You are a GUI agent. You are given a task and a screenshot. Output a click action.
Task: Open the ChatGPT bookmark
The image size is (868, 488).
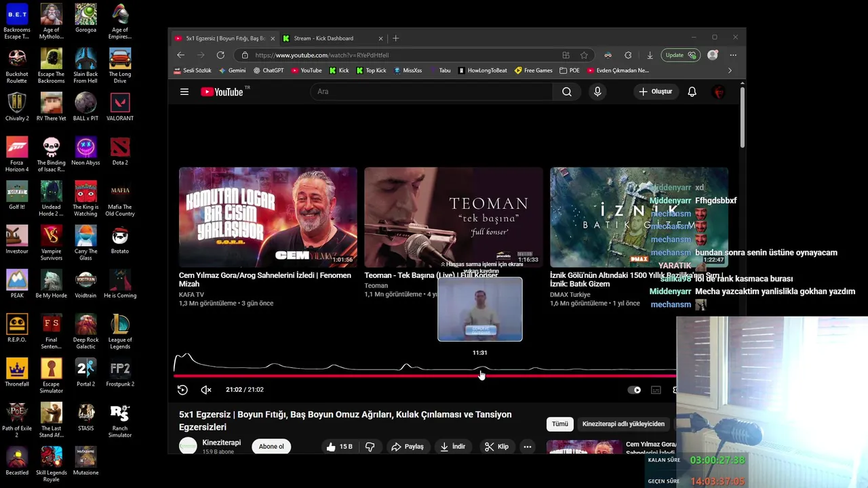coord(269,70)
